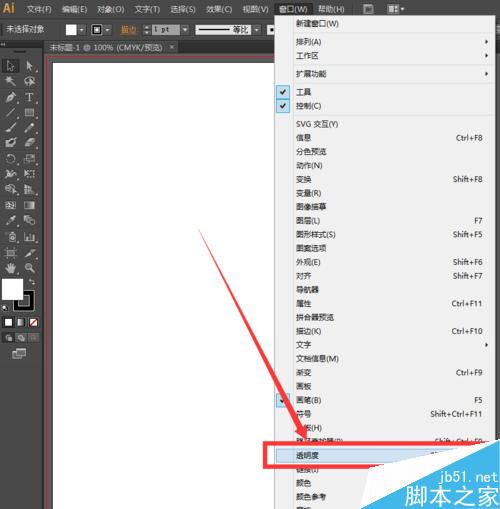This screenshot has width=500, height=509.
Task: Select the Blend tool
Action: 29,220
